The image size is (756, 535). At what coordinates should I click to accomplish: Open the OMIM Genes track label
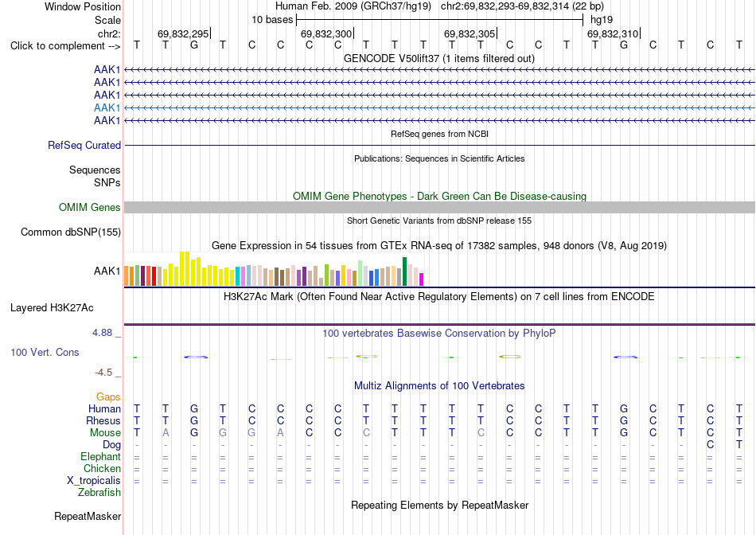click(x=90, y=208)
